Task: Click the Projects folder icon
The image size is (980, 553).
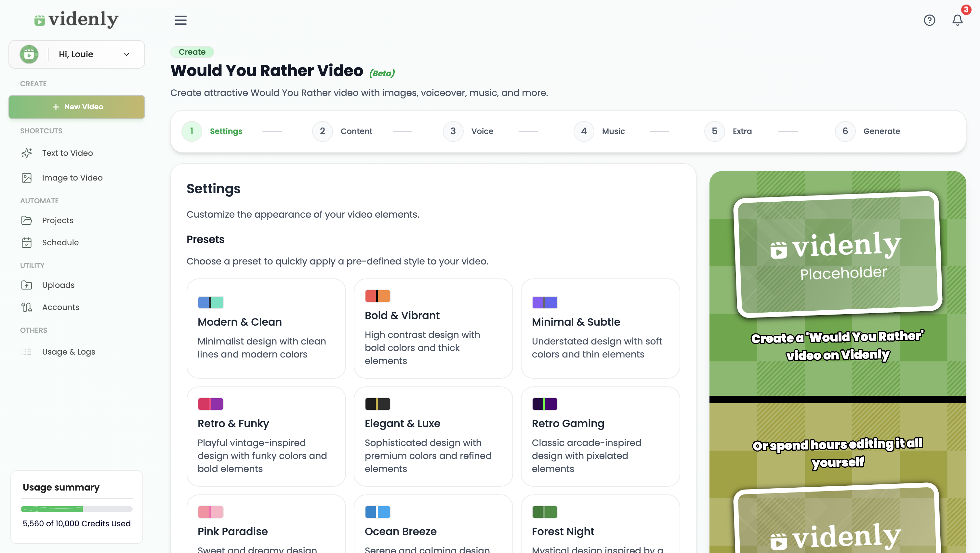Action: 27,220
